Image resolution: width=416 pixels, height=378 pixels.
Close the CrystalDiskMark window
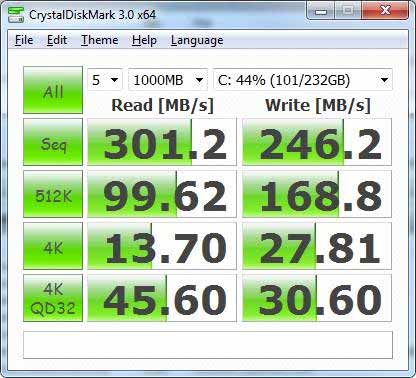coord(385,11)
